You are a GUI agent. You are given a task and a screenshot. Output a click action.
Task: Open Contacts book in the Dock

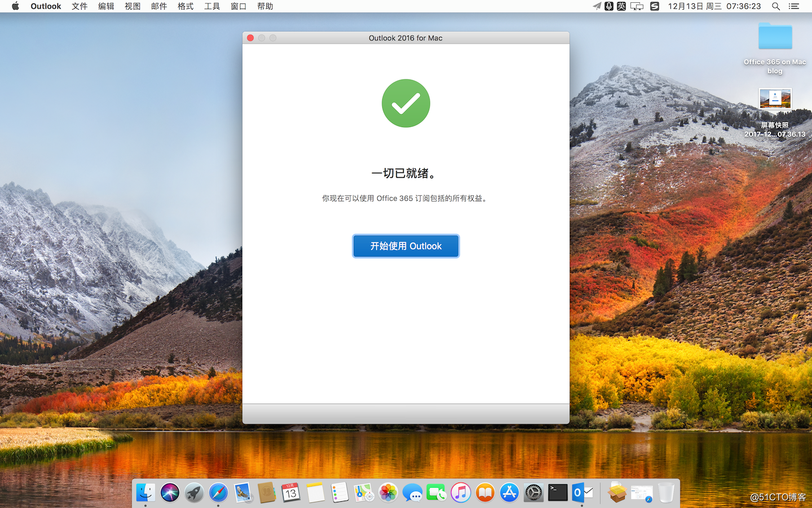coord(267,493)
